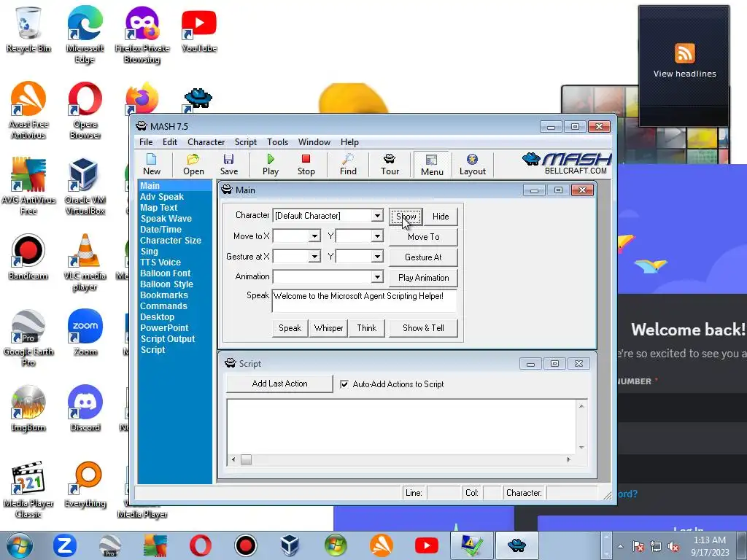Open the Gesture at X dropdown

click(314, 257)
